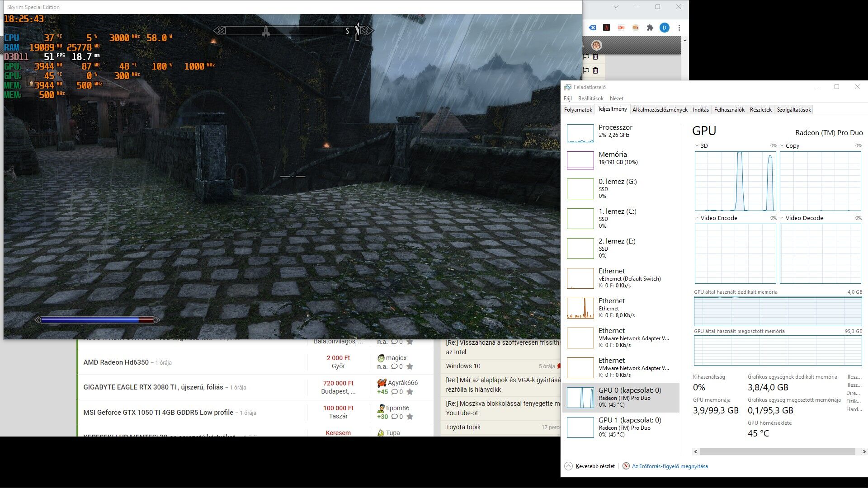The width and height of the screenshot is (868, 488).
Task: Select the Ethernet entry showing 8,0 Kb/s
Action: click(x=621, y=308)
